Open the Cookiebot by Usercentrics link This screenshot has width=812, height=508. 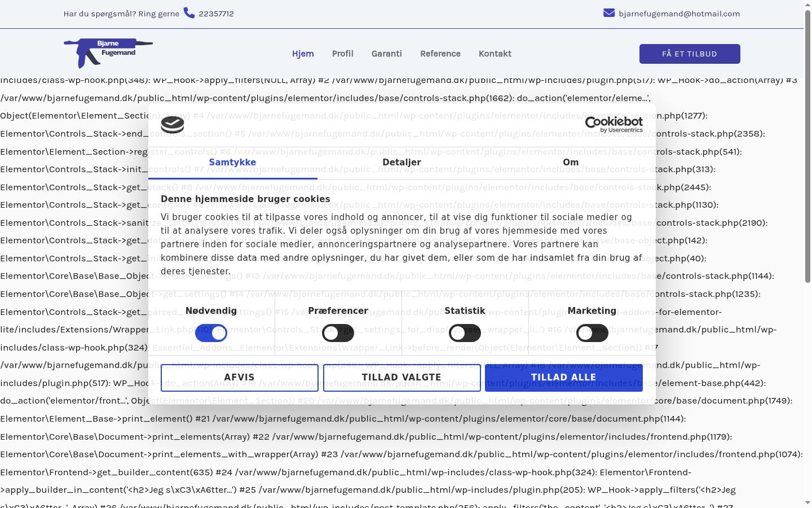tap(614, 125)
